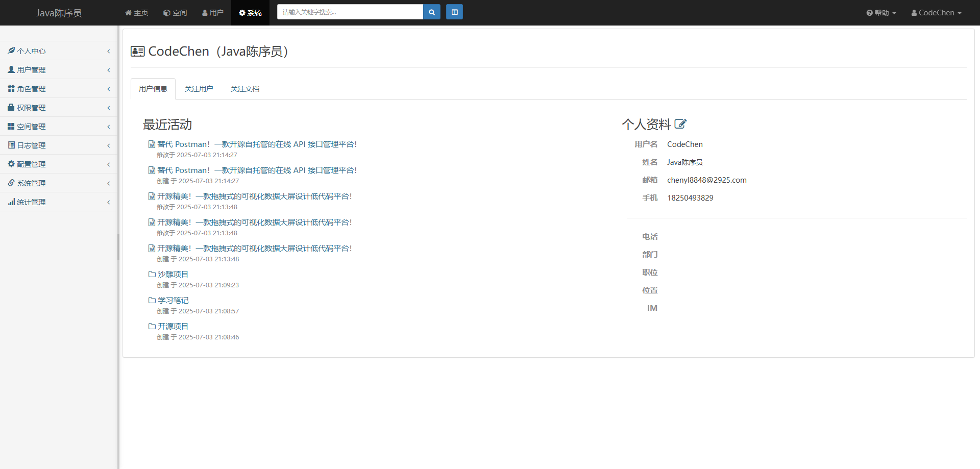Click timestamp 创建于 2025-07-03 21:09:23
This screenshot has width=980, height=469.
(198, 285)
